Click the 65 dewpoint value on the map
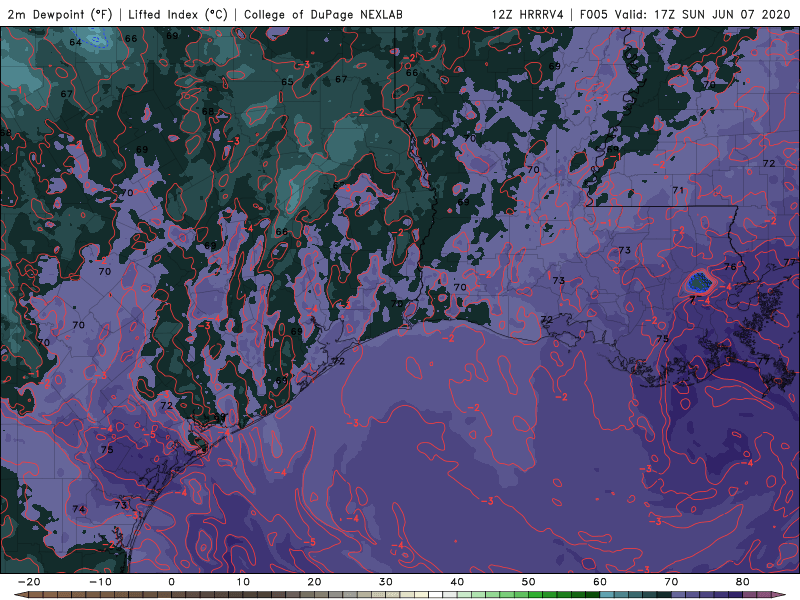This screenshot has width=800, height=600. click(x=287, y=82)
